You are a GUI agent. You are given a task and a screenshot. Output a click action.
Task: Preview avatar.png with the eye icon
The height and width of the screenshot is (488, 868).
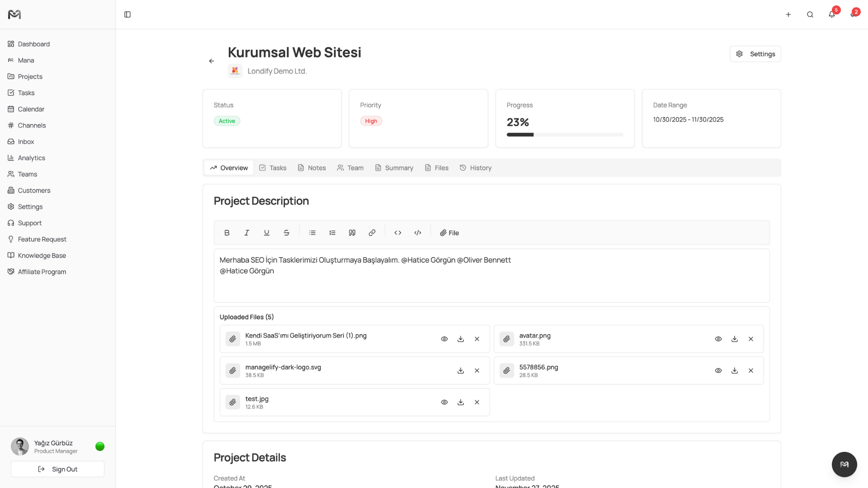point(718,339)
